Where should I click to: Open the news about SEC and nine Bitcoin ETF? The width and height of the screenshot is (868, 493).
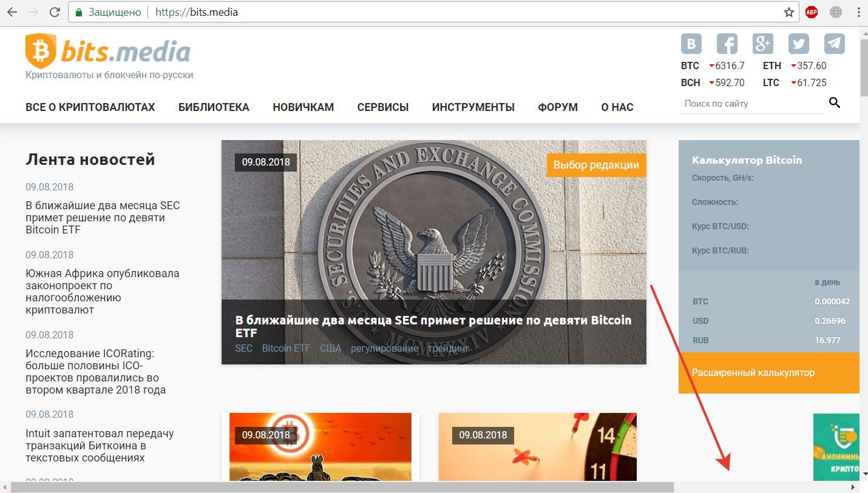point(103,218)
